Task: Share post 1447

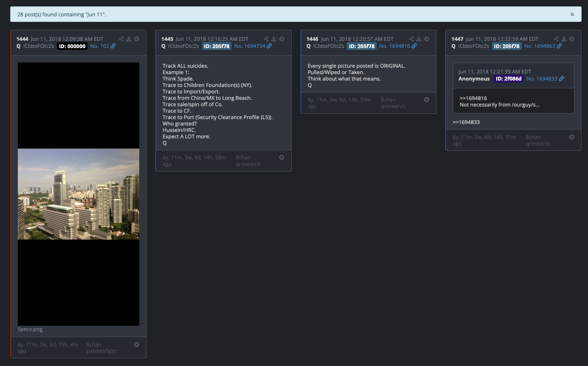Action: click(x=556, y=39)
